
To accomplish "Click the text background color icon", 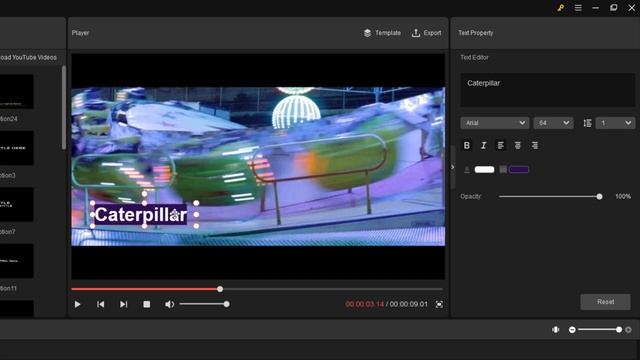I will click(x=503, y=169).
